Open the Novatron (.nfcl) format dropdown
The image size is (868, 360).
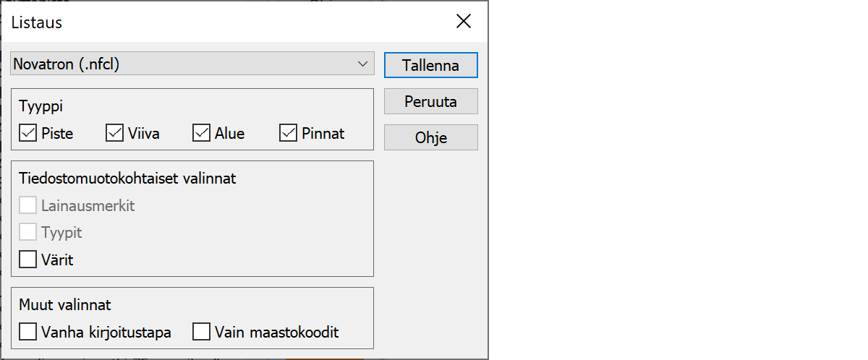[192, 64]
